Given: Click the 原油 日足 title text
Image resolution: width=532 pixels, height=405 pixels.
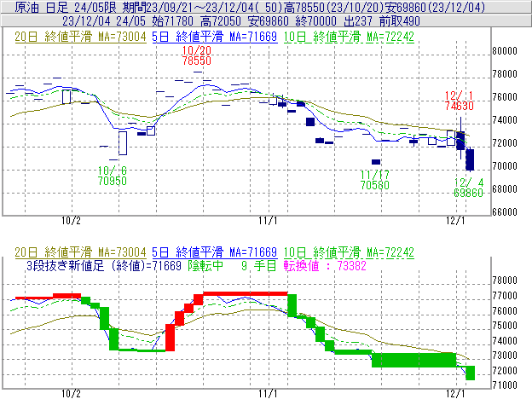Looking at the screenshot, I should click(42, 7).
